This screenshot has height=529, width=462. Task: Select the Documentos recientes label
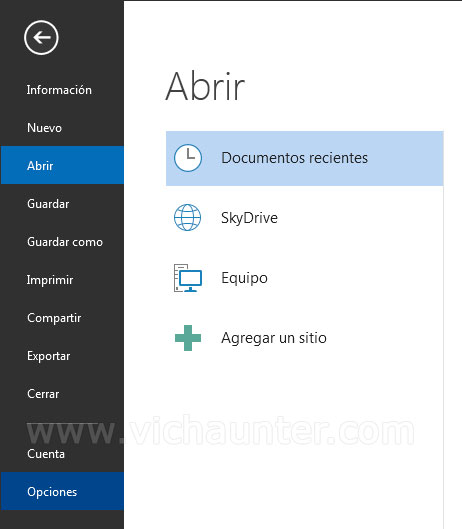294,158
